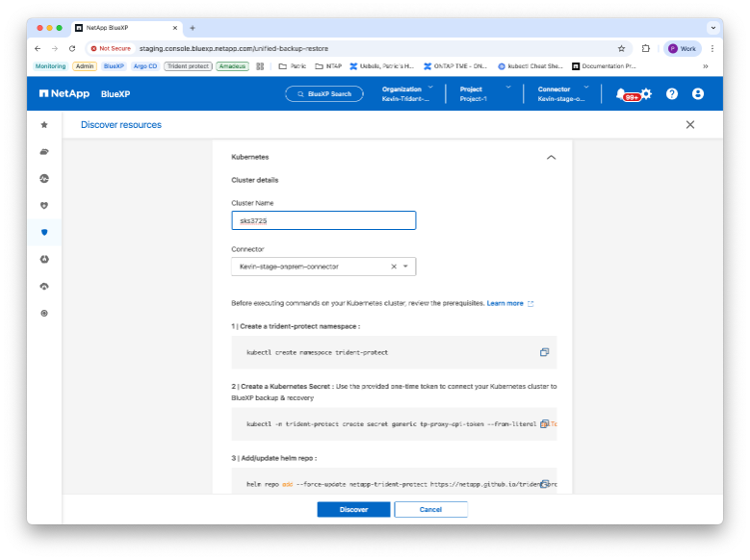Open the NTAP bookmark folder
Viewport: 750px width, 560px height.
pos(328,66)
